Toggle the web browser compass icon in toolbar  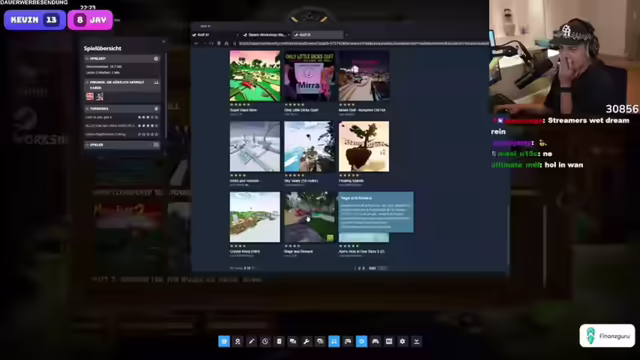coord(362,341)
